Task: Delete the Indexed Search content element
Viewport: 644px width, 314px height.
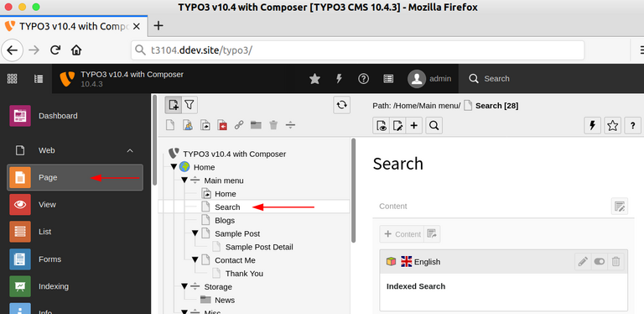Action: pyautogui.click(x=615, y=261)
